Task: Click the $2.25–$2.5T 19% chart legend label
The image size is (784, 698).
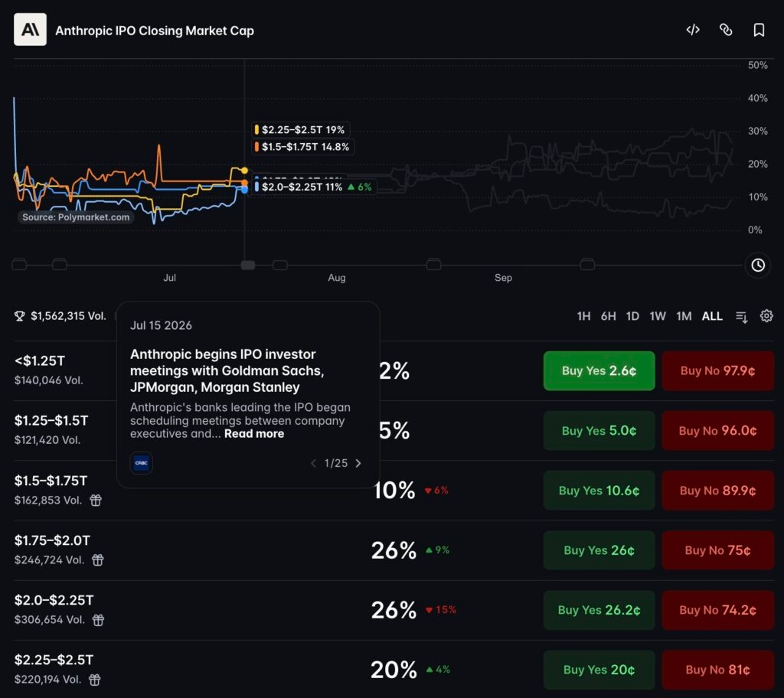Action: 300,130
